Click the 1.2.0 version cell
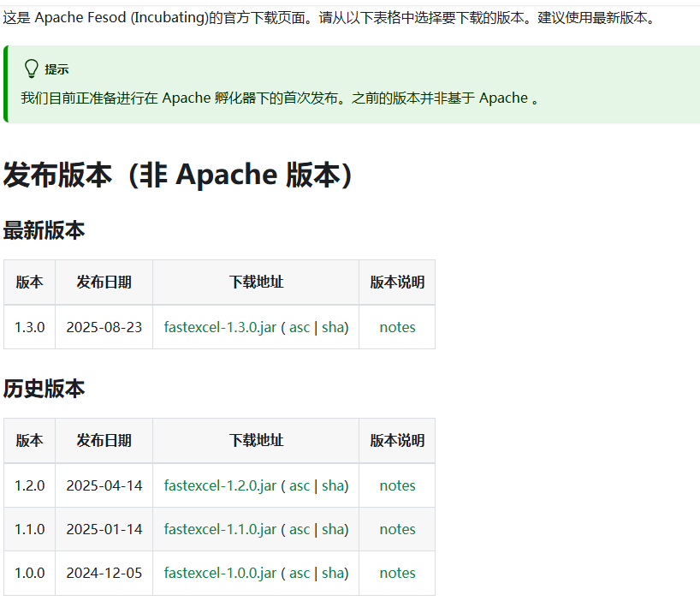700x601 pixels. click(29, 485)
